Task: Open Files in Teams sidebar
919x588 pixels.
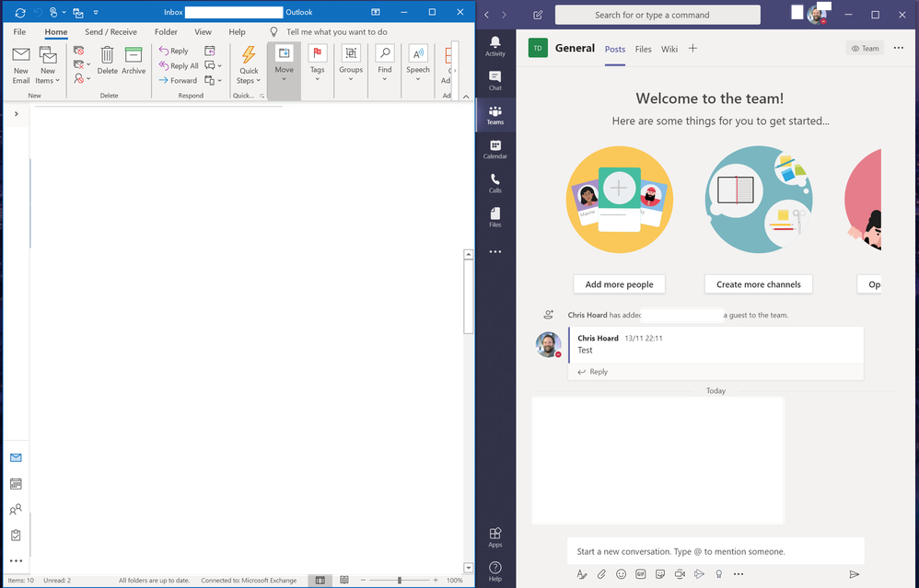Action: tap(495, 217)
